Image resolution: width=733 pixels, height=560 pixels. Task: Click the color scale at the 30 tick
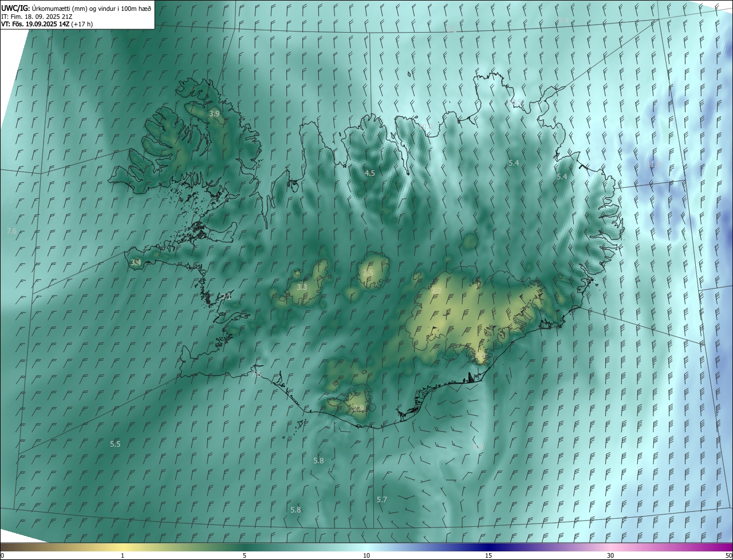[610, 555]
